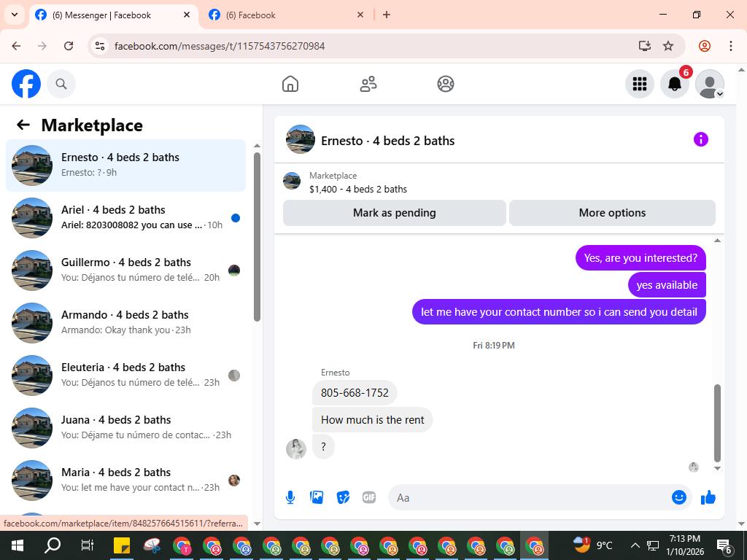This screenshot has height=560, width=747.
Task: Open the Facebook logo home link
Action: 26,84
